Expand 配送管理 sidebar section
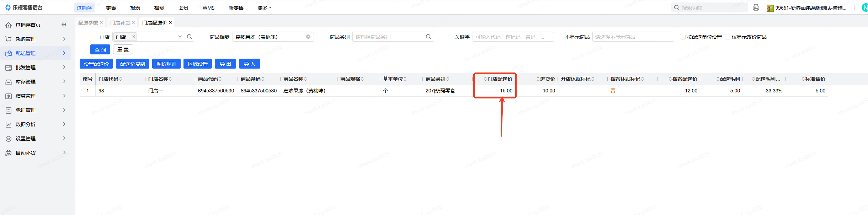868x215 pixels. pos(64,53)
